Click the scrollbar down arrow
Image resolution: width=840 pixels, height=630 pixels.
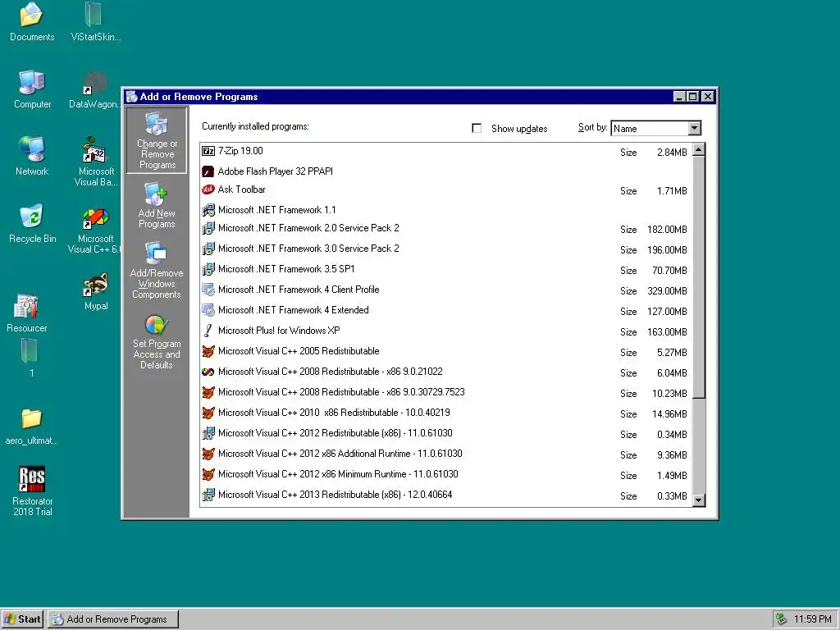pyautogui.click(x=699, y=500)
